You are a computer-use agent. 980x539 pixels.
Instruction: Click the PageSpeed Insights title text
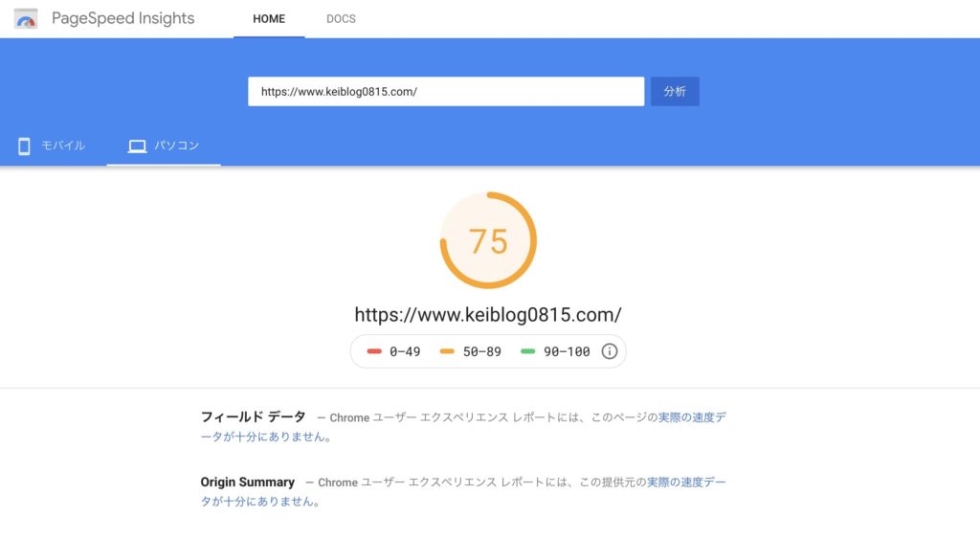pos(123,19)
